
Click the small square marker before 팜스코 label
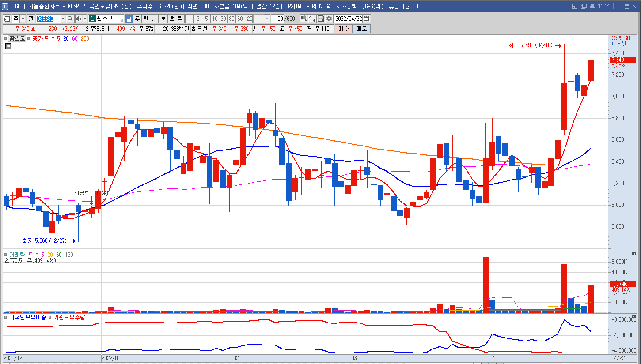tap(6, 38)
